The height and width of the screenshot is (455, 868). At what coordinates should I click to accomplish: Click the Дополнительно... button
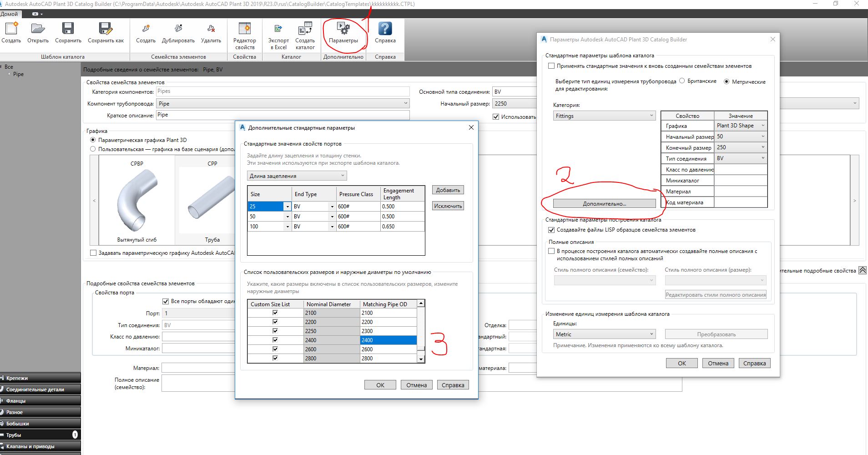[x=604, y=203]
